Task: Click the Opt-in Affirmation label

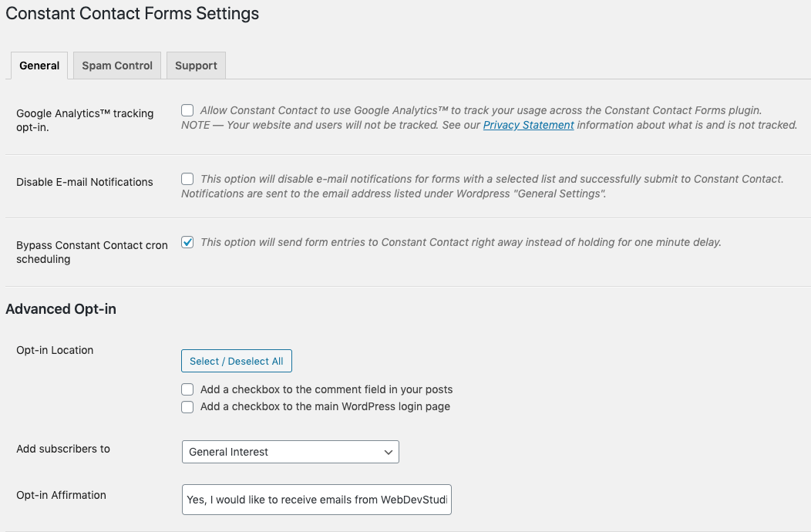Action: 61,495
